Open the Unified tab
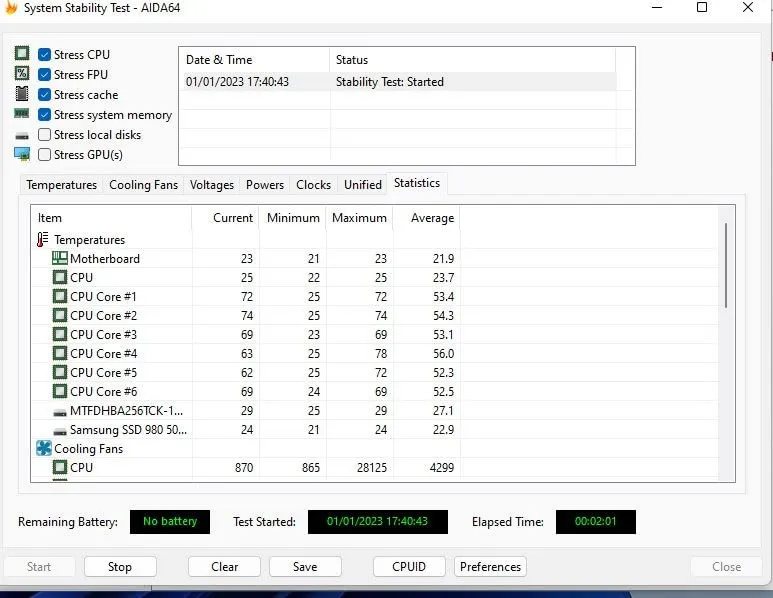The image size is (773, 598). 363,185
